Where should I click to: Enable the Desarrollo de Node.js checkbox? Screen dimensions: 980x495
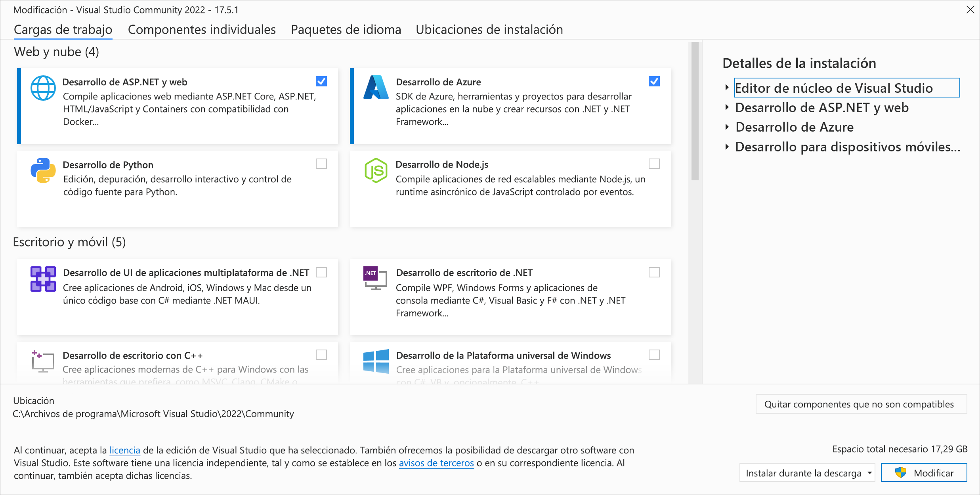[654, 164]
